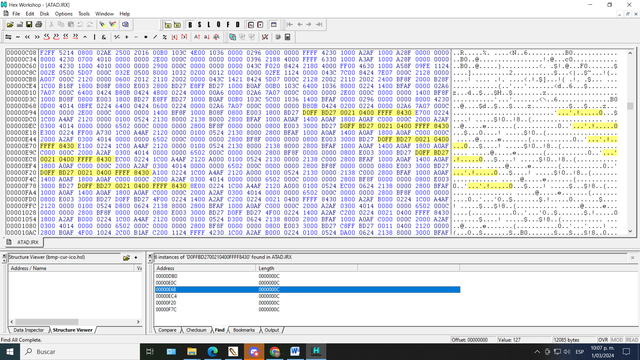
Task: Click the Change Sign (+/-) operation icon
Action: (117, 37)
